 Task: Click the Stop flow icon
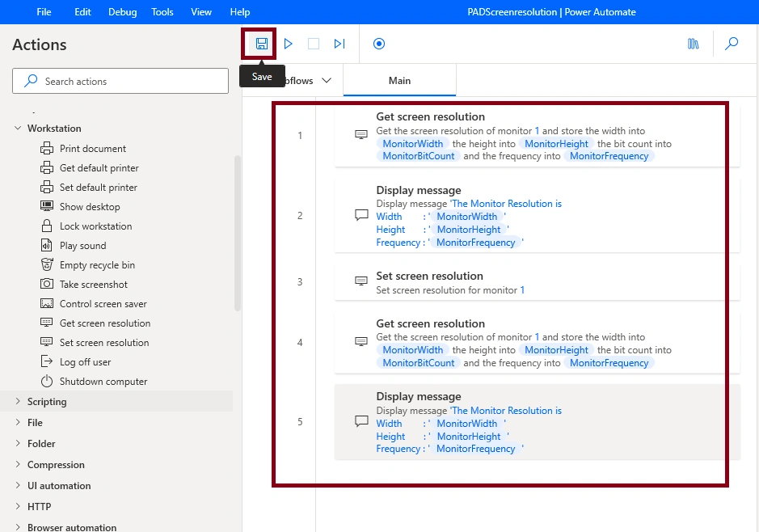tap(314, 44)
